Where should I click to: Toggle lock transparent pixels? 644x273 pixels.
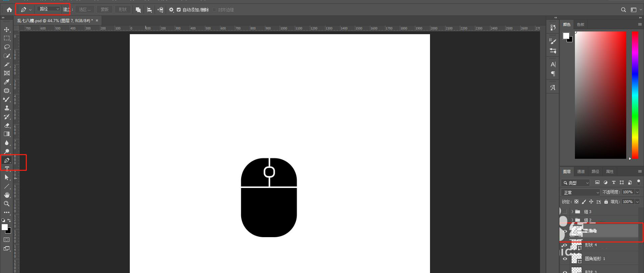tap(576, 202)
